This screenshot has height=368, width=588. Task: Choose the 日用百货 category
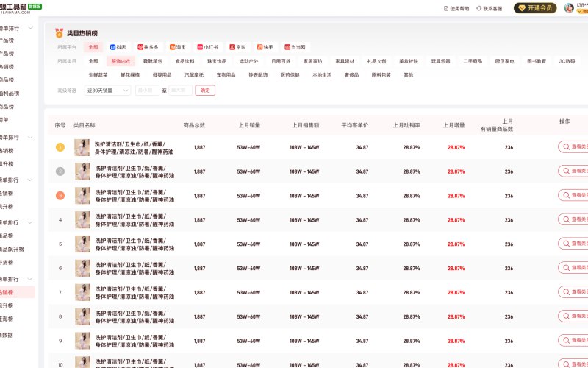coord(281,61)
